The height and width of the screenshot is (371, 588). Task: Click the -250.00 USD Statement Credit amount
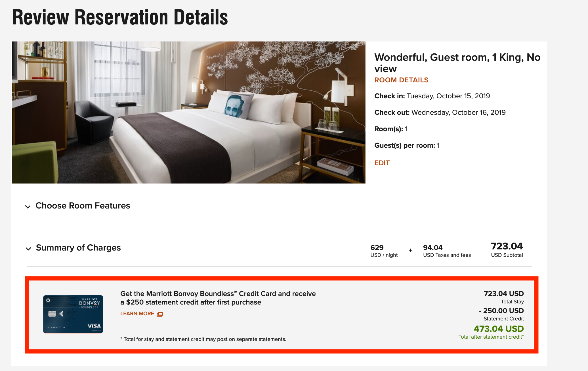[x=501, y=310]
